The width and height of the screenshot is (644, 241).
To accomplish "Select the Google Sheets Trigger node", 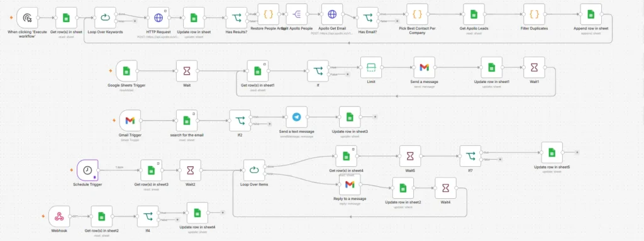I will 126,71.
